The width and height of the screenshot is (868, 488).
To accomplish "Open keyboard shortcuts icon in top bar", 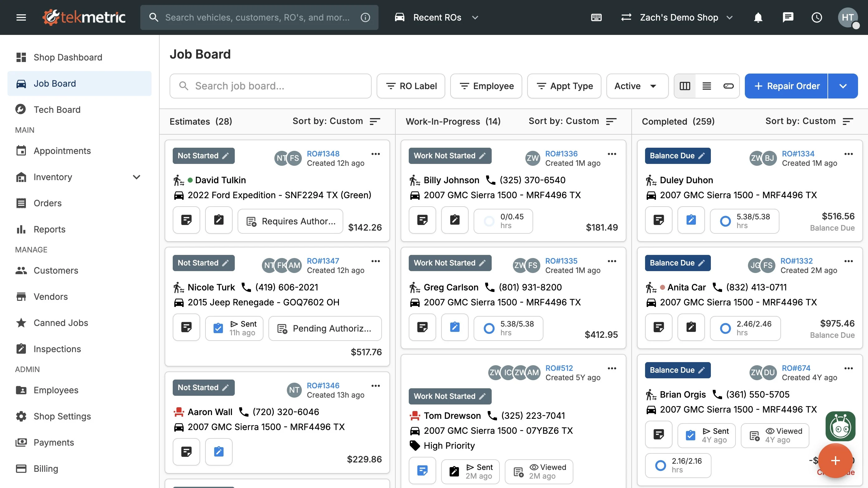I will click(596, 17).
